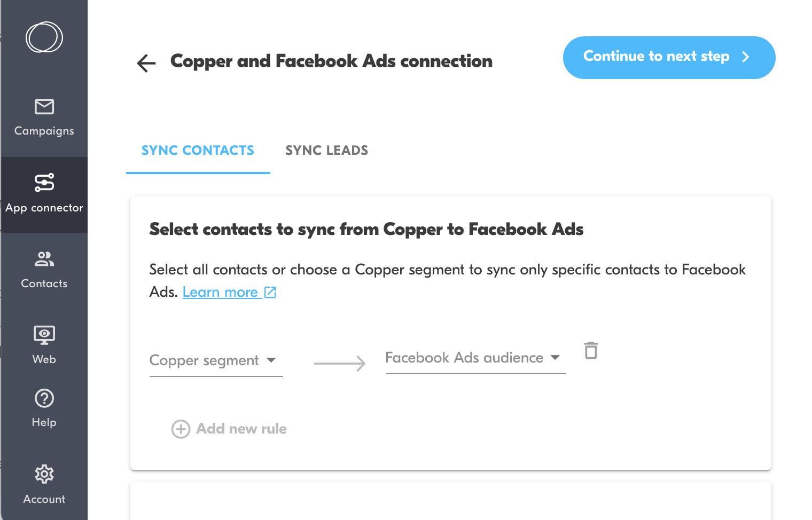Open the Web tracking monitor icon
The height and width of the screenshot is (520, 812).
(44, 335)
